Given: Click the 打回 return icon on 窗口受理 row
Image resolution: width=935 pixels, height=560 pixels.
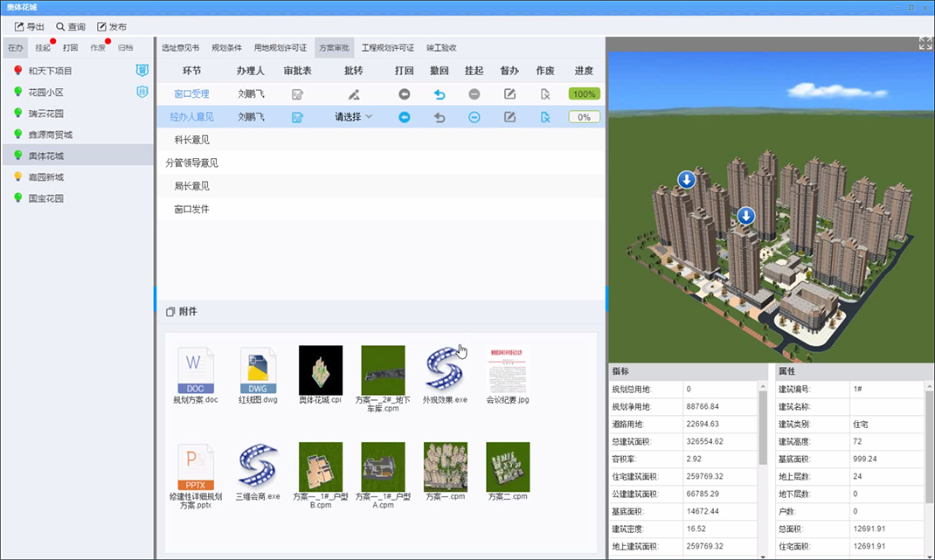Looking at the screenshot, I should [405, 93].
